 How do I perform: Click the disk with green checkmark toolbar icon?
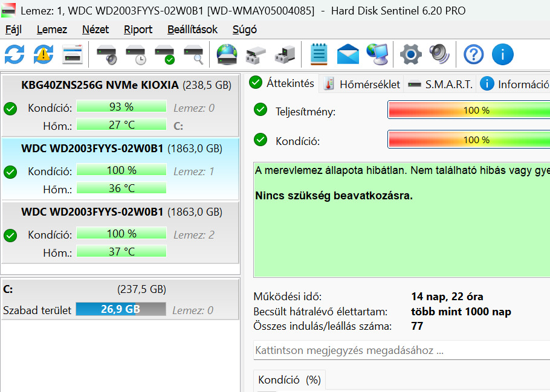pyautogui.click(x=165, y=54)
